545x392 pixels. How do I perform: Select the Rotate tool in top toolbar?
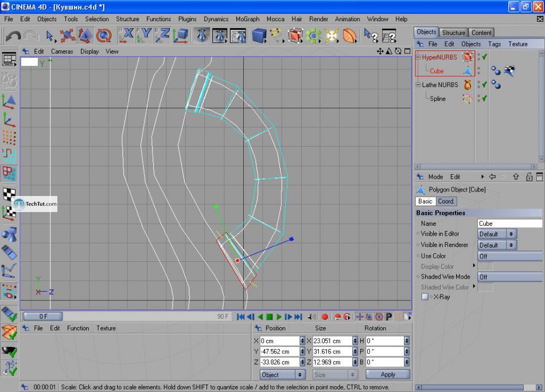coord(104,36)
